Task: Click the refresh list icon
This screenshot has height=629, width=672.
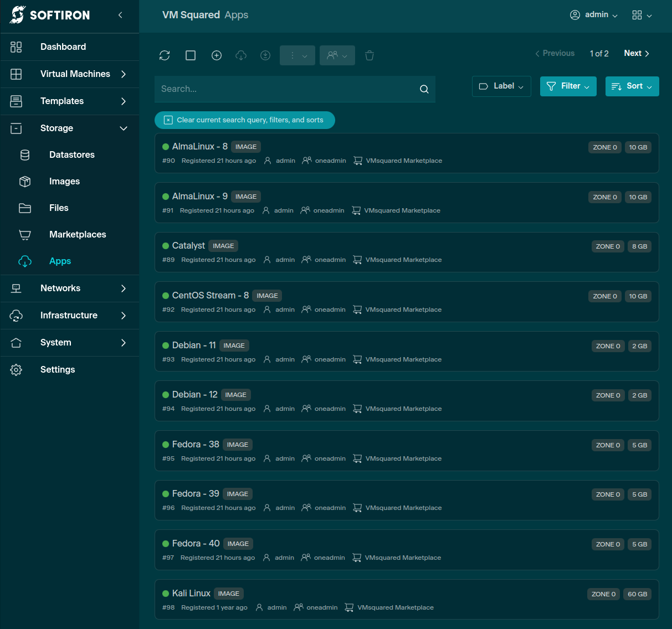Action: click(x=165, y=55)
